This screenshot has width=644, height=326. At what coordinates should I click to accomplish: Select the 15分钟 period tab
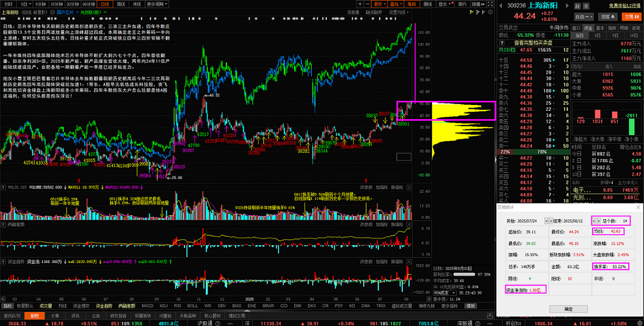56,4
